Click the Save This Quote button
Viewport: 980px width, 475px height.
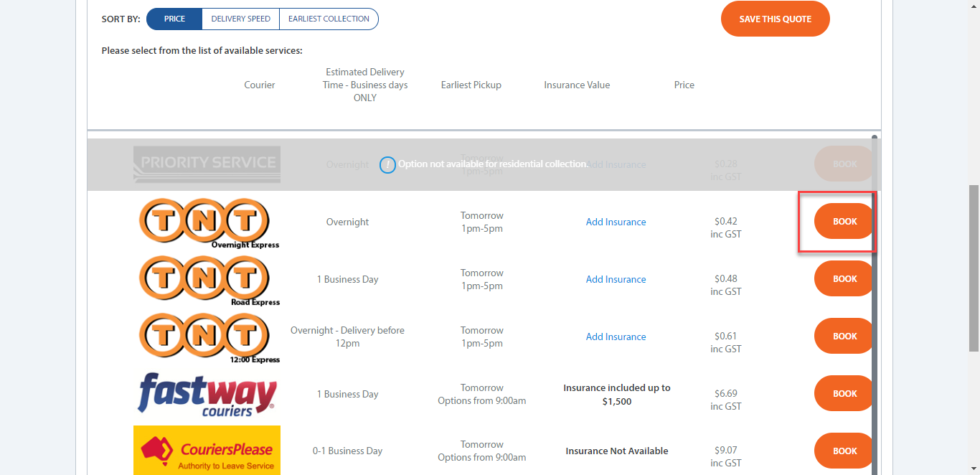(x=775, y=19)
